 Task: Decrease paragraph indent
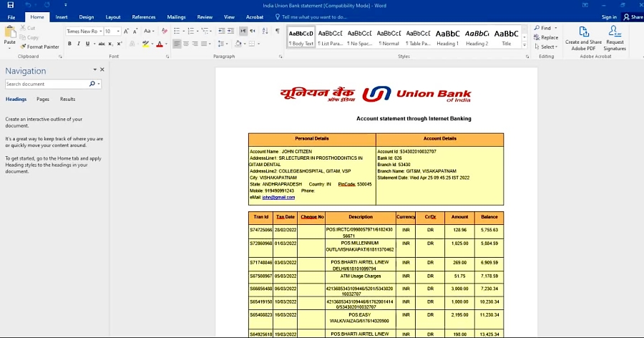coord(221,32)
